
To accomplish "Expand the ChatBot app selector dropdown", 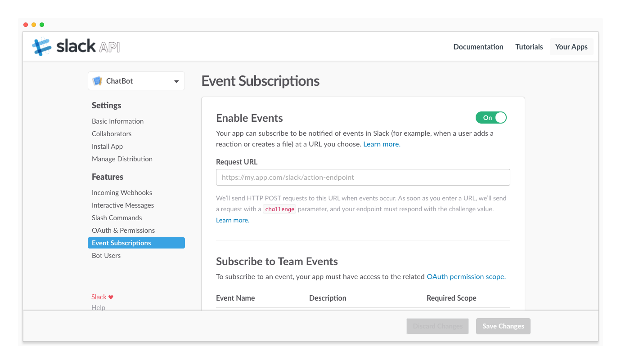I will pos(136,81).
